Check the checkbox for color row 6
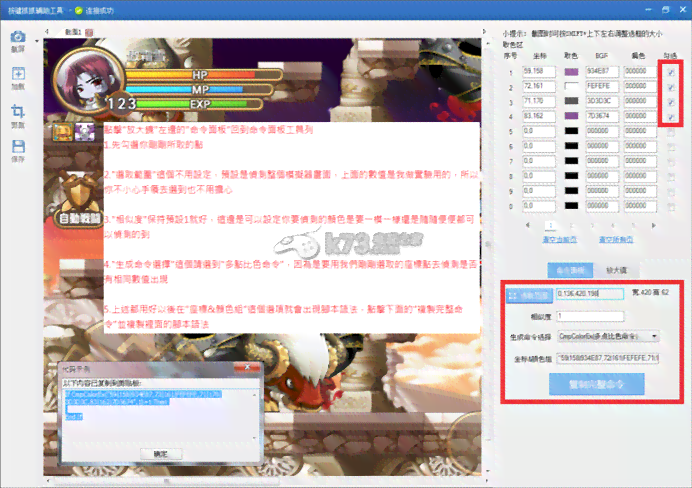The height and width of the screenshot is (488, 692). pos(671,147)
